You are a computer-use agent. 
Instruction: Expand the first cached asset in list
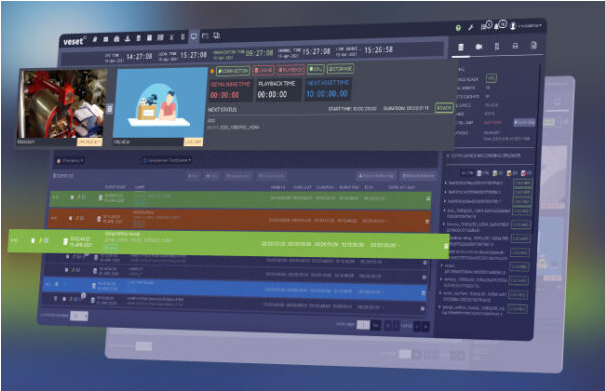click(446, 183)
